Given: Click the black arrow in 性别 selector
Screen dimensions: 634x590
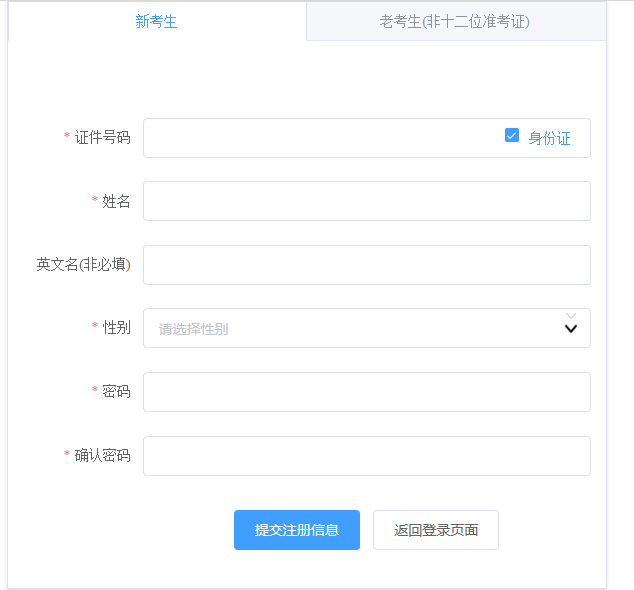Looking at the screenshot, I should [x=571, y=329].
